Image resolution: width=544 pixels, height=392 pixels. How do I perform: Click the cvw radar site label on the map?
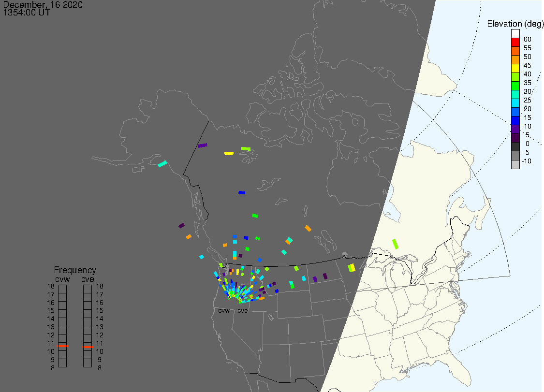click(224, 310)
